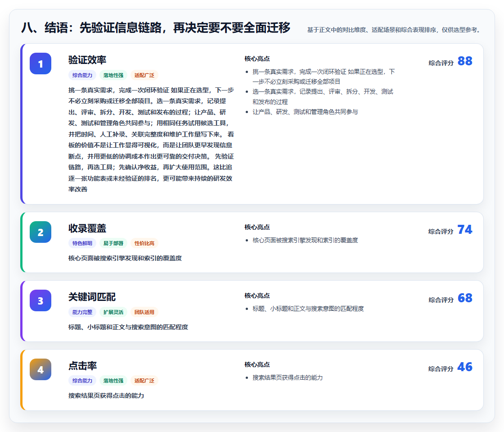The width and height of the screenshot is (504, 432).
Task: Select the 关键词匹配 card title
Action: click(92, 297)
